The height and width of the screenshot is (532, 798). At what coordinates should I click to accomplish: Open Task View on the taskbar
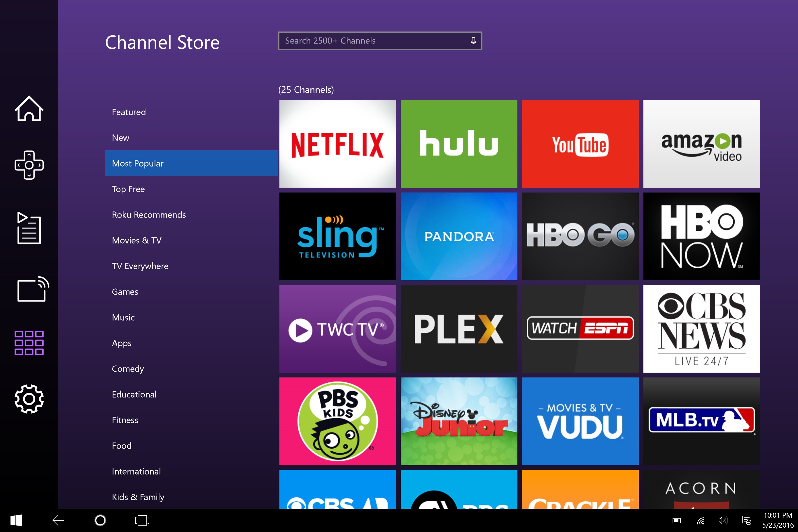pyautogui.click(x=142, y=520)
